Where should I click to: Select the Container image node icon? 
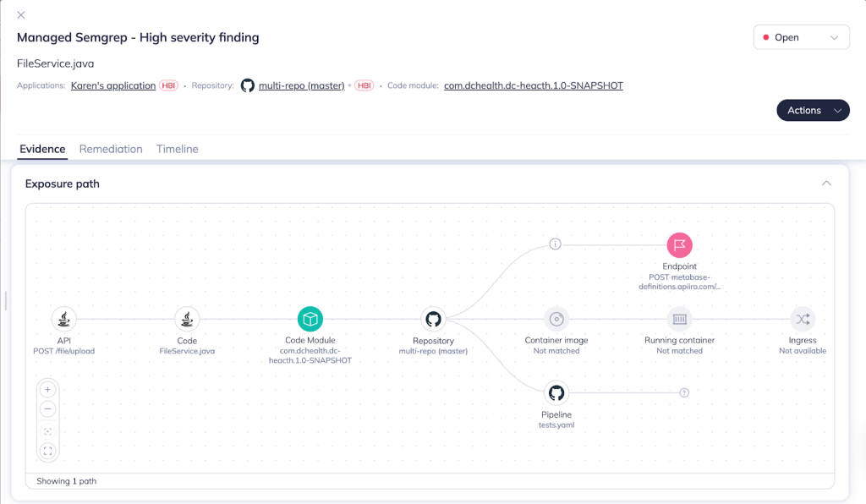[x=556, y=319]
